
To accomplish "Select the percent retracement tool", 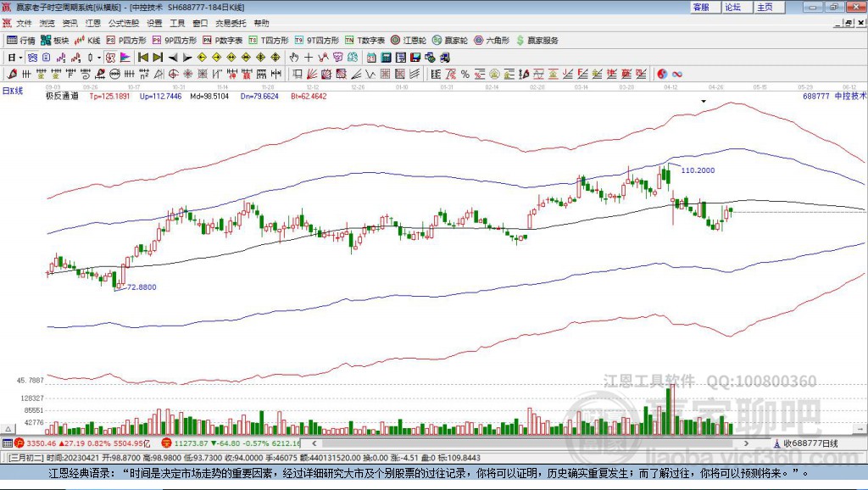I will click(x=465, y=74).
